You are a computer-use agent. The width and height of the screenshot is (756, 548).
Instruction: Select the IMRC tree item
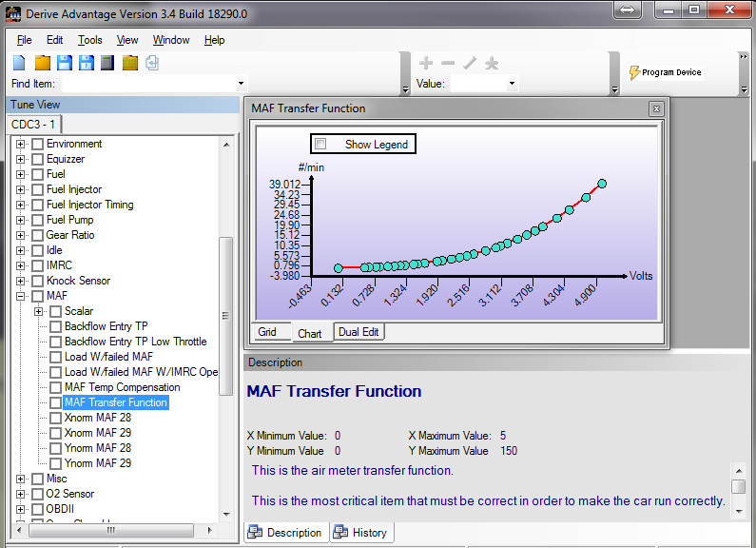tap(59, 265)
